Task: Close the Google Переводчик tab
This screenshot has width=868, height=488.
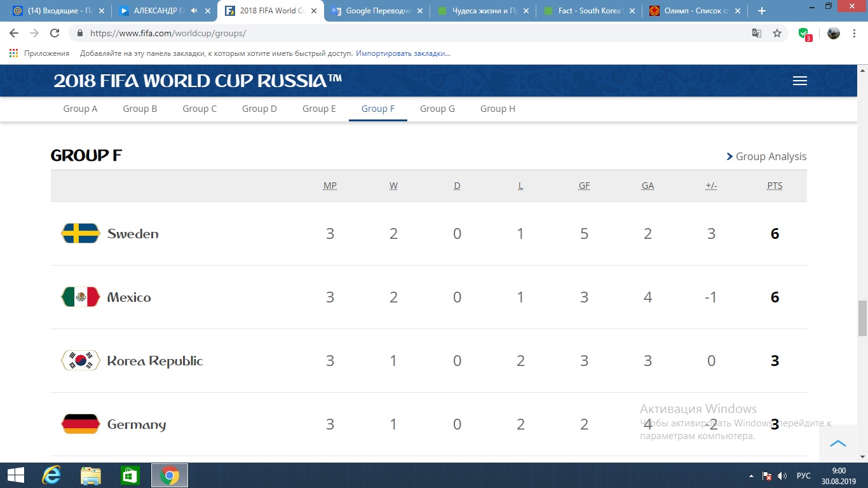Action: tap(419, 11)
